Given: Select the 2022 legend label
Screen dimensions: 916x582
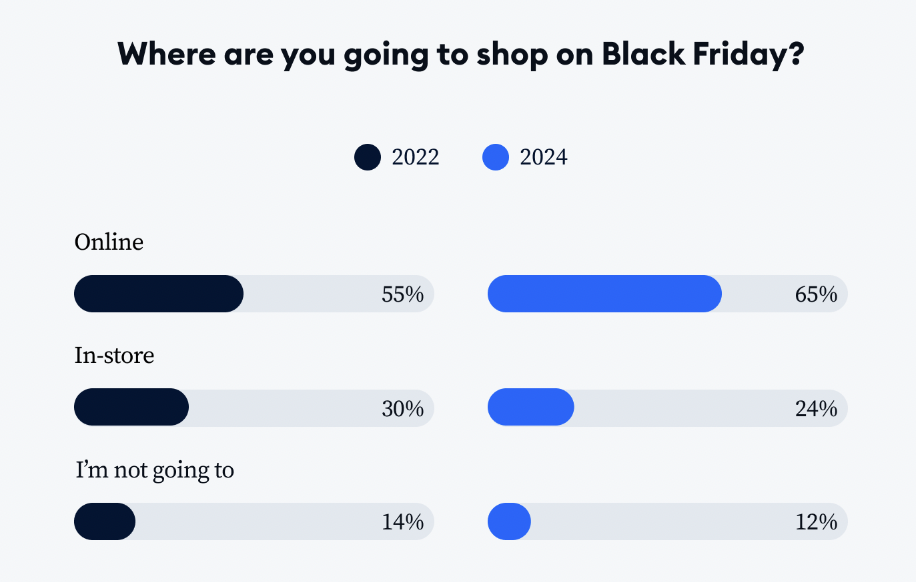Looking at the screenshot, I should 415,157.
